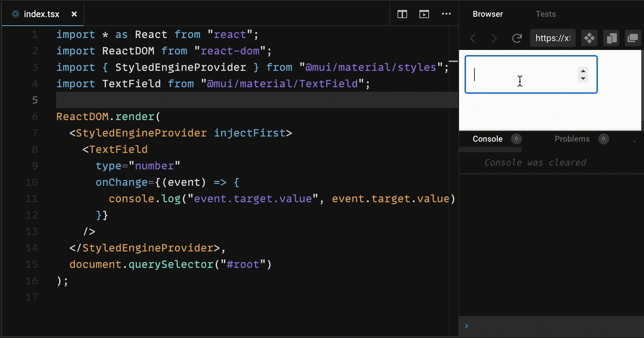The width and height of the screenshot is (644, 338).
Task: Select the index.tsx file tab
Action: 43,14
